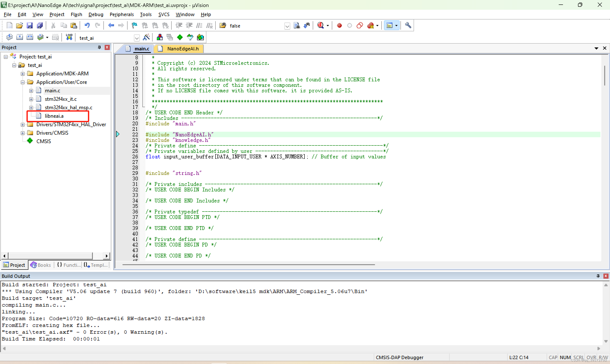Expand Drivers/STM32F4xx_HAL_Driver folder

click(23, 125)
